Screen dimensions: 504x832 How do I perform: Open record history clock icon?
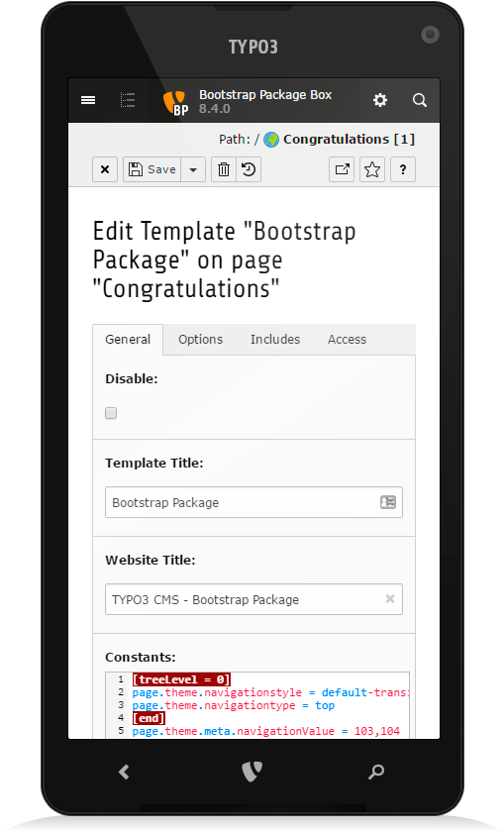tap(249, 169)
